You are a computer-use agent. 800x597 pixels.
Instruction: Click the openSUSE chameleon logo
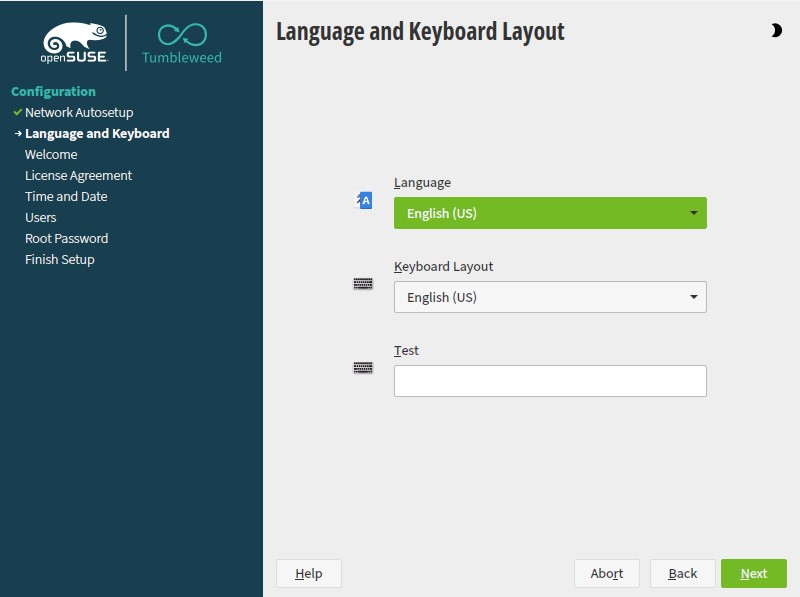[73, 42]
